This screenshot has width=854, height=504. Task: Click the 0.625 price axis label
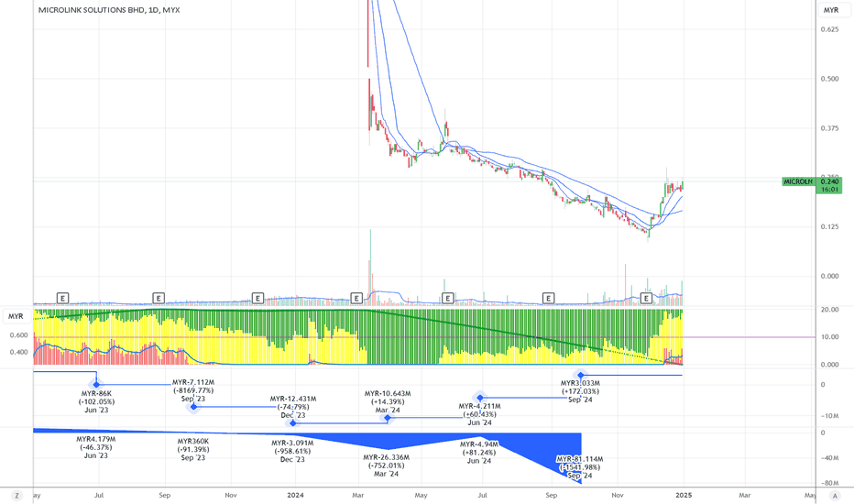829,29
